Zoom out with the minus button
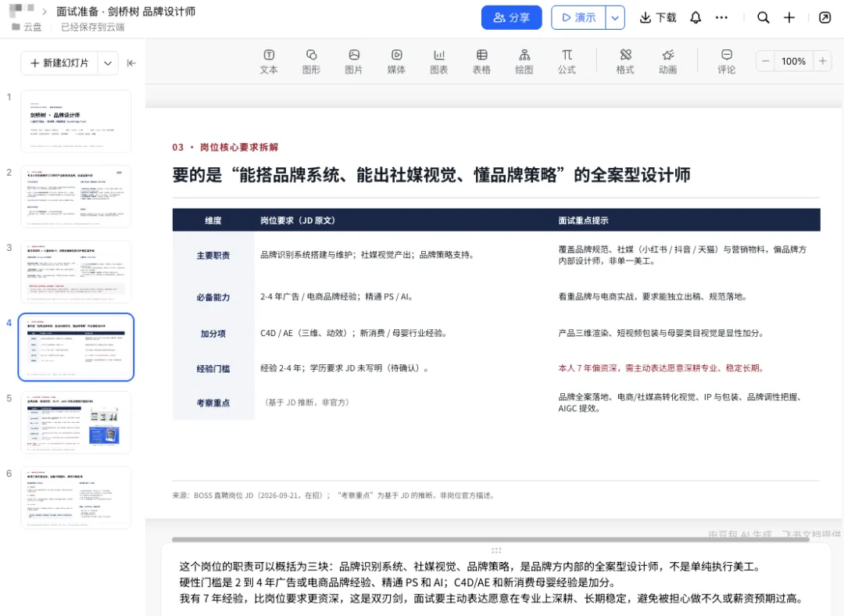Screen dimensions: 844x616 (765, 61)
